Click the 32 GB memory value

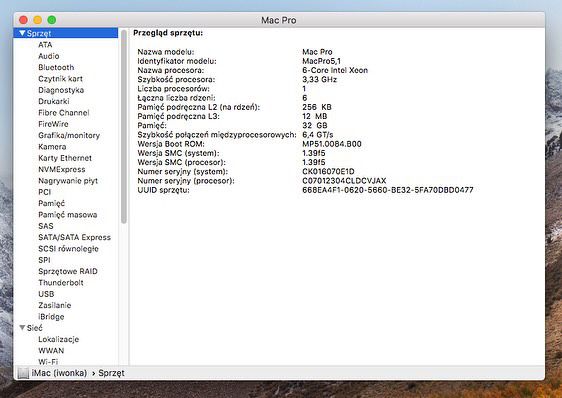(315, 125)
